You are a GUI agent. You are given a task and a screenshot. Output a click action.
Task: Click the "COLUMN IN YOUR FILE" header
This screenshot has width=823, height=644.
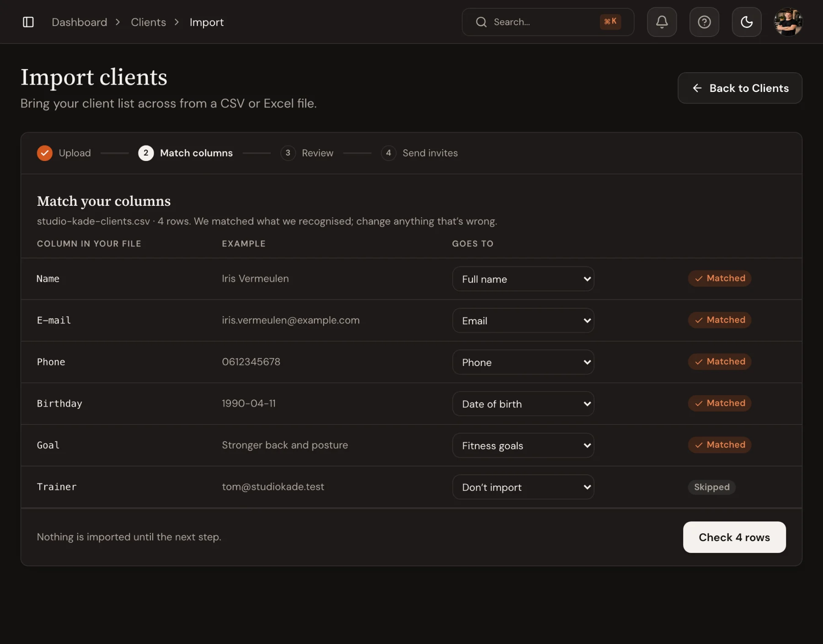pos(89,244)
